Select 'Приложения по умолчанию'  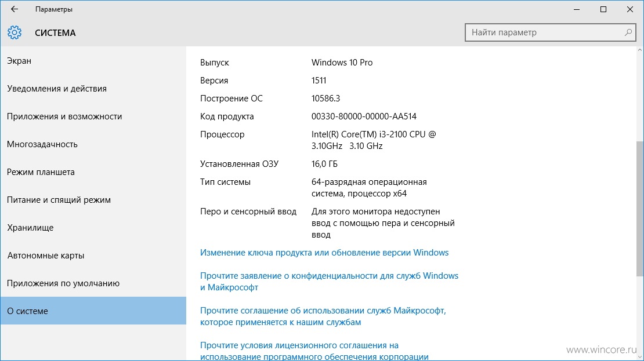tap(93, 283)
